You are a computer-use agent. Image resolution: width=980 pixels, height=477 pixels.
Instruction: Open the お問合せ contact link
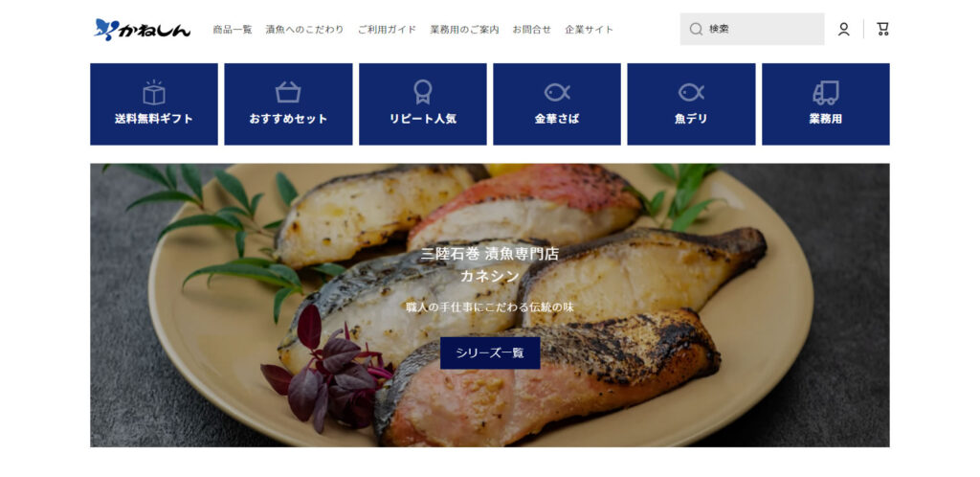(532, 30)
